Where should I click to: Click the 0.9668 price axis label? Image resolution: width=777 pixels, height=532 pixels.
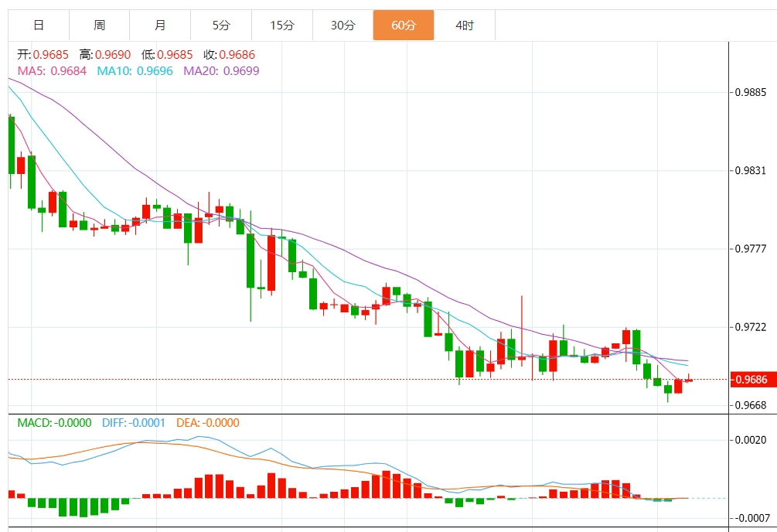[x=751, y=405]
